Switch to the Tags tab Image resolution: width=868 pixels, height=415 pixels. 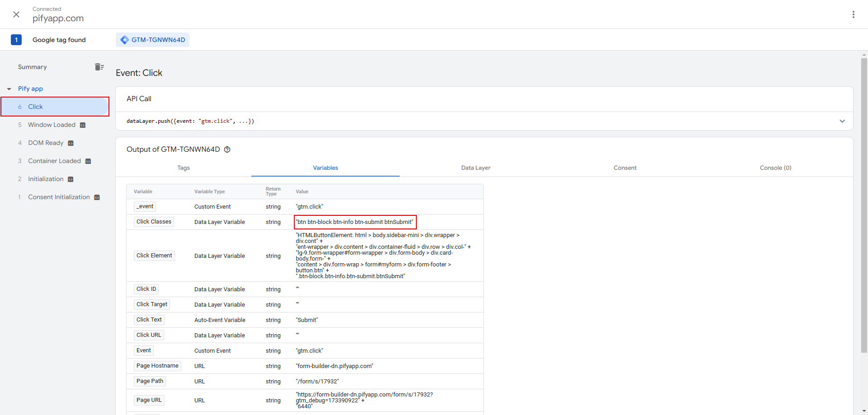pyautogui.click(x=184, y=168)
